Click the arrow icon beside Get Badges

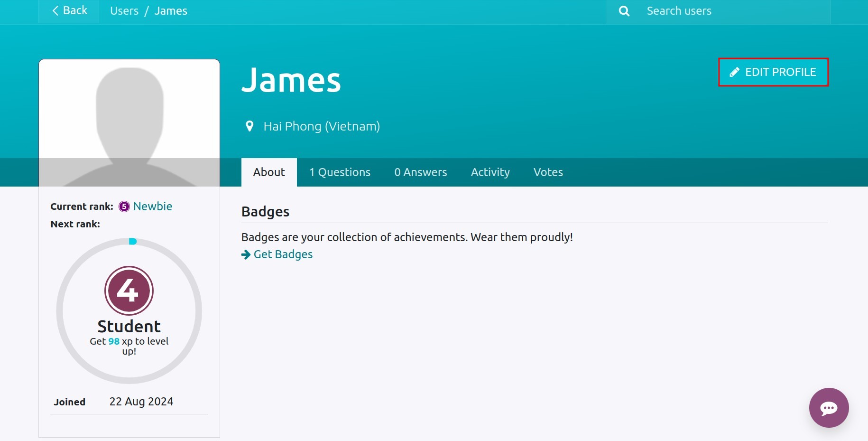tap(246, 255)
